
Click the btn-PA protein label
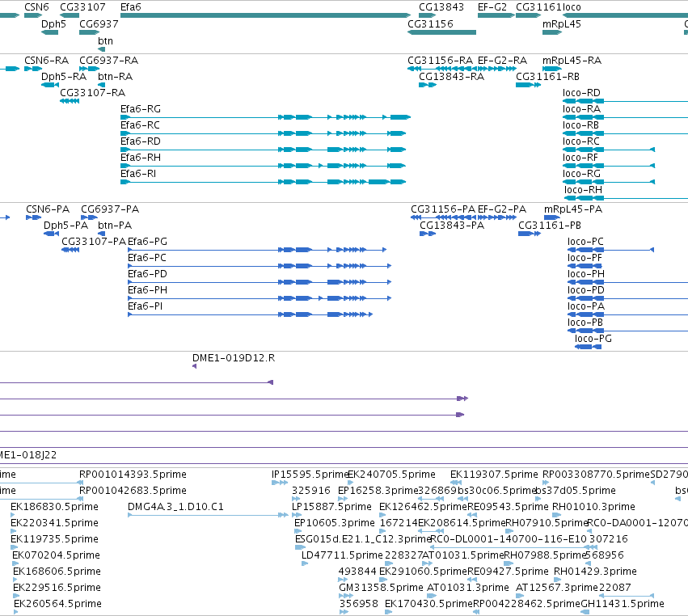coord(115,225)
